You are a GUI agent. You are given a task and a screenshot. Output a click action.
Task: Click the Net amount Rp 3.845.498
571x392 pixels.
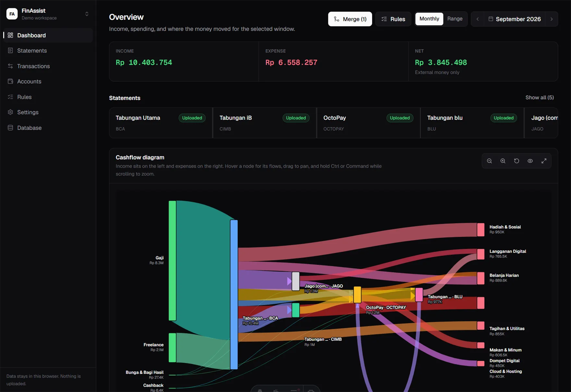[441, 62]
